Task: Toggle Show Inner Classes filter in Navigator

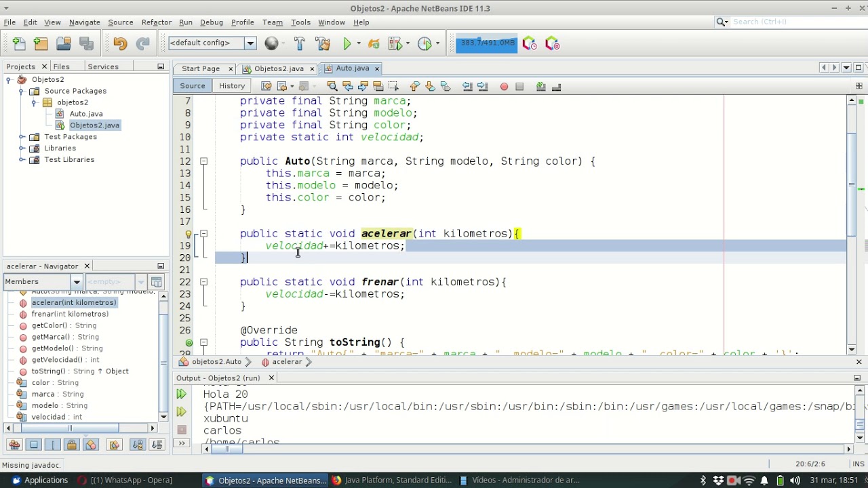Action: coord(91,445)
